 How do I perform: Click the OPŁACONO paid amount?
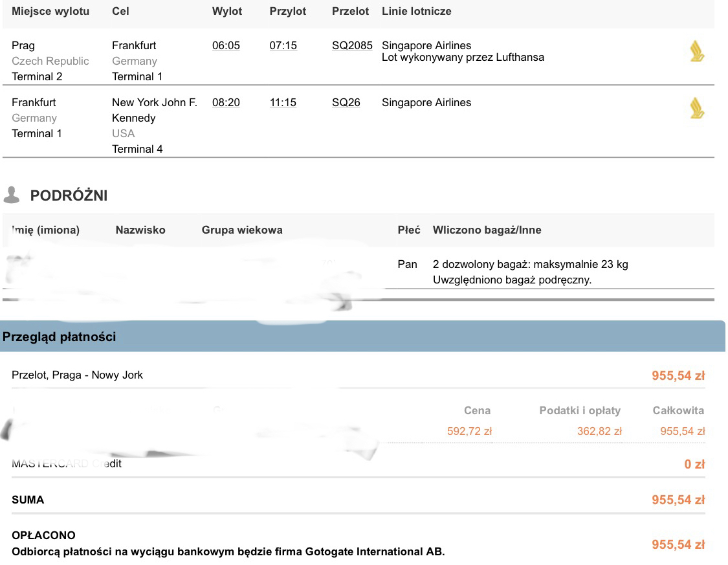coord(678,544)
